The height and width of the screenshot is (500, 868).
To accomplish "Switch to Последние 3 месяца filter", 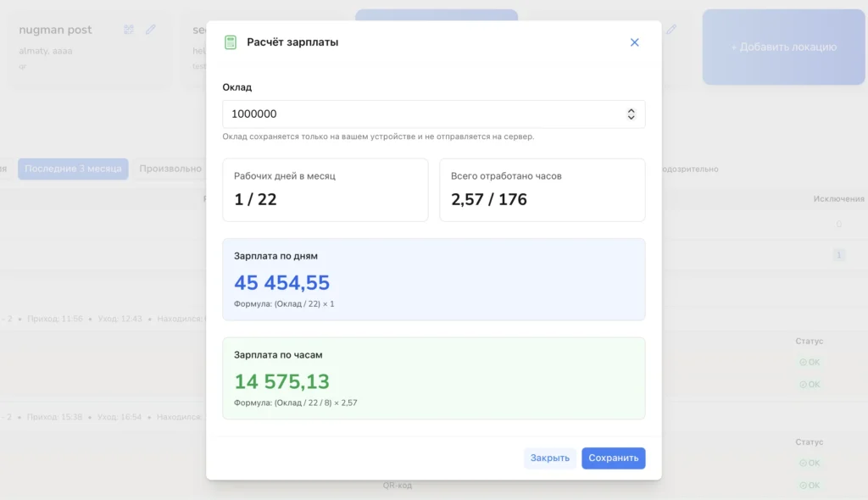I will pyautogui.click(x=73, y=169).
